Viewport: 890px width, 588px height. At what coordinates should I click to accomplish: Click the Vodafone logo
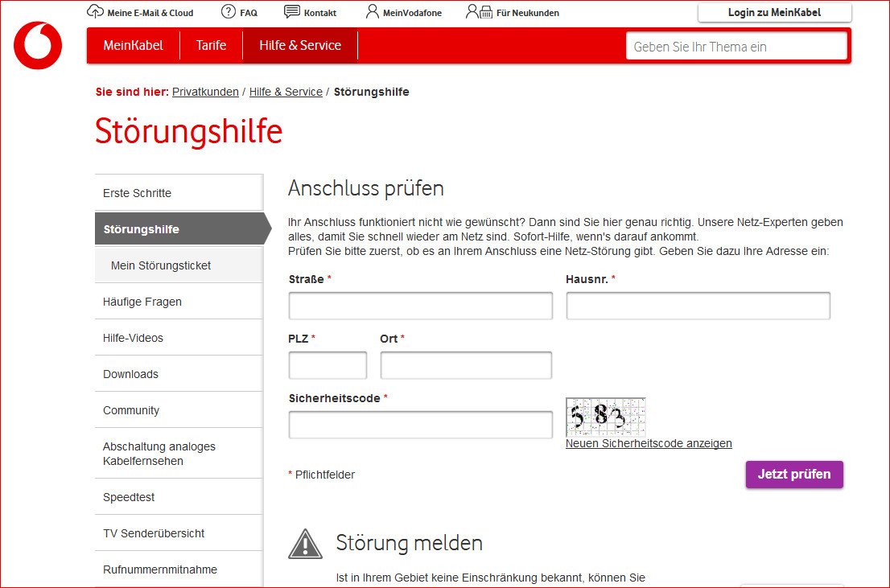click(38, 45)
